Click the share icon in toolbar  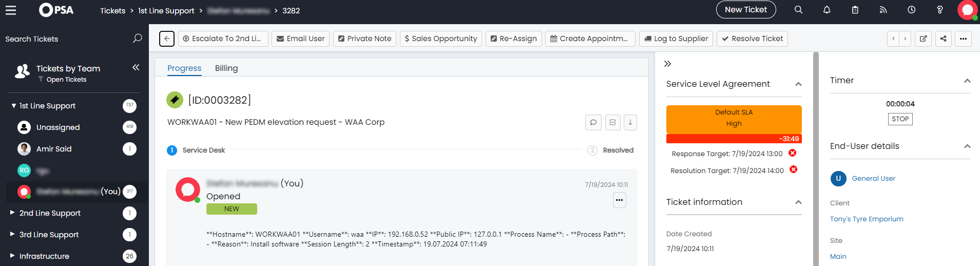943,39
